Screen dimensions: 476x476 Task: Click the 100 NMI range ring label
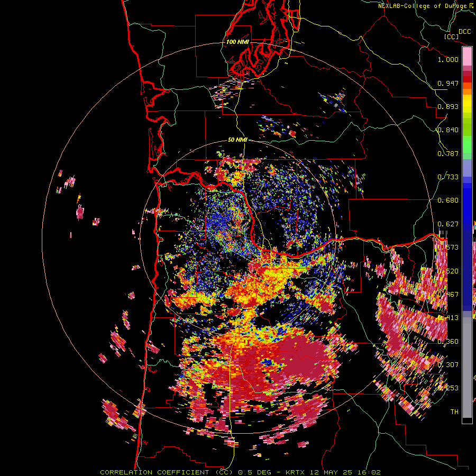[x=237, y=42]
